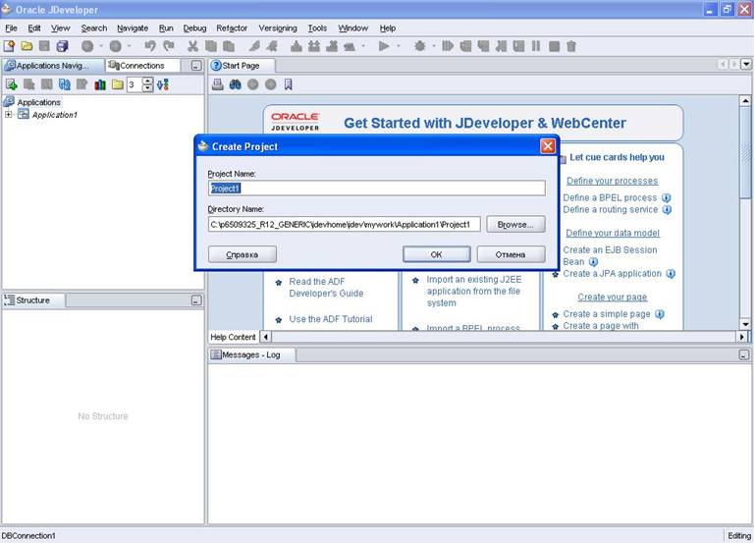Click Read the ADF Developer's Guide link
The height and width of the screenshot is (543, 756).
coord(326,288)
